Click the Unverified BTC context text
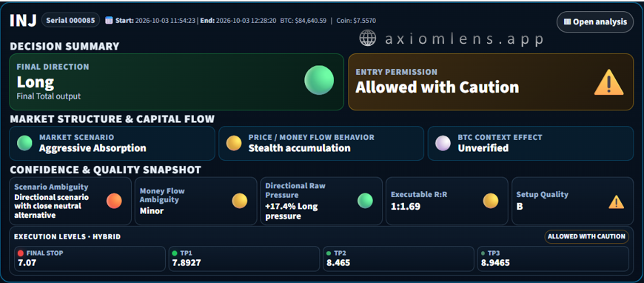The image size is (644, 283). (x=483, y=148)
